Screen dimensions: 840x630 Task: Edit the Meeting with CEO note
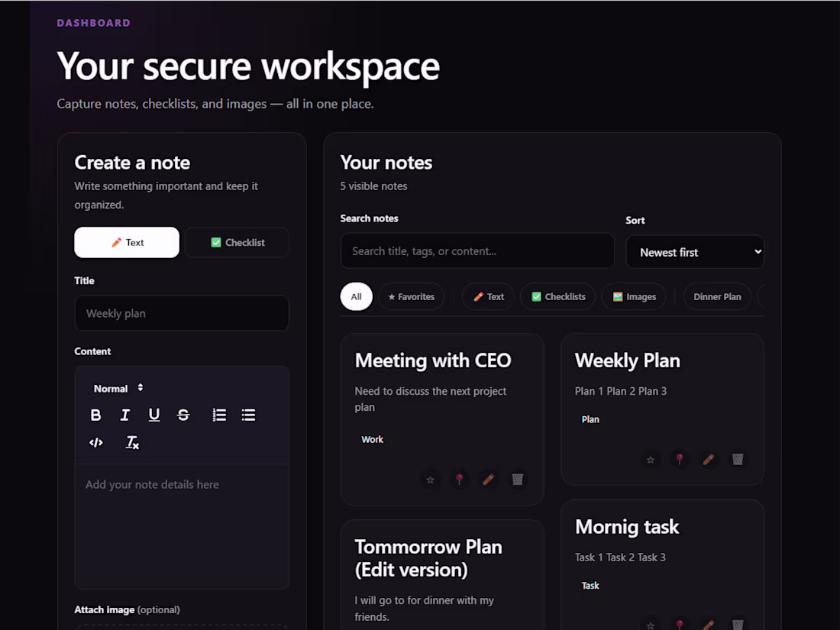(x=488, y=480)
